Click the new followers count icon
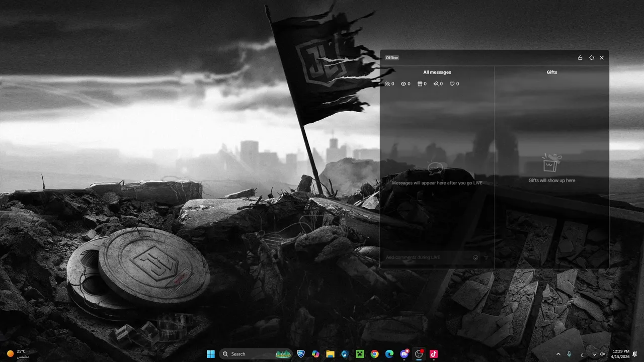Image resolution: width=644 pixels, height=362 pixels. (436, 84)
